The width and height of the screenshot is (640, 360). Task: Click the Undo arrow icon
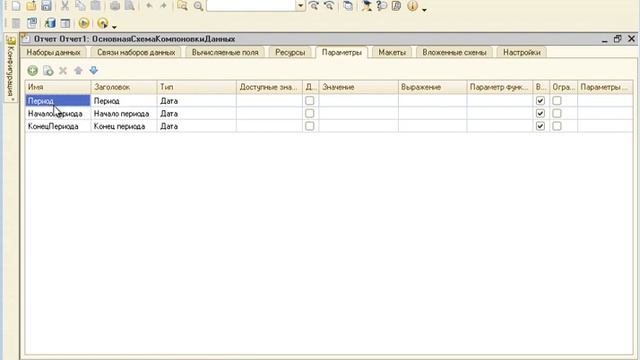[x=149, y=6]
